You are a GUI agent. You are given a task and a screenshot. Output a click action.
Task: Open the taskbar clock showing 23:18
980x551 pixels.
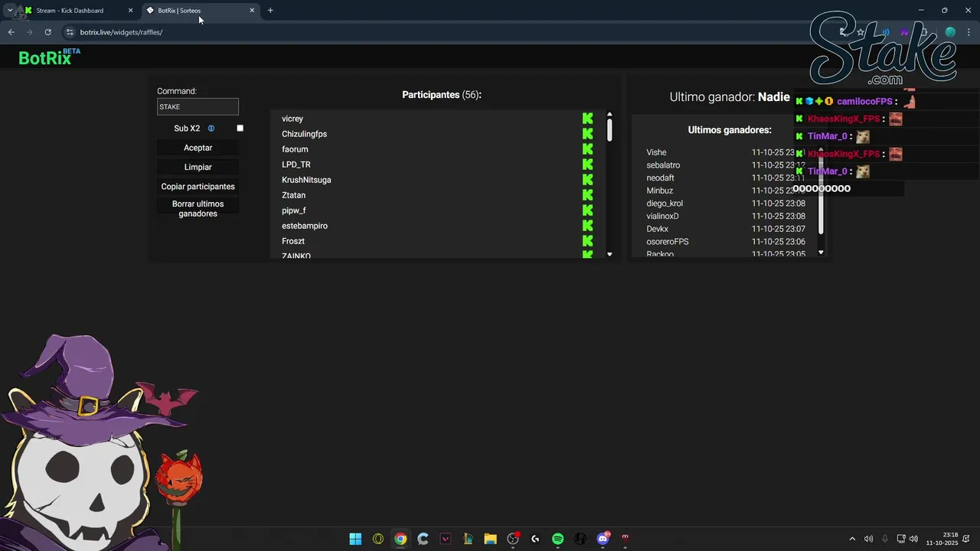(x=942, y=539)
